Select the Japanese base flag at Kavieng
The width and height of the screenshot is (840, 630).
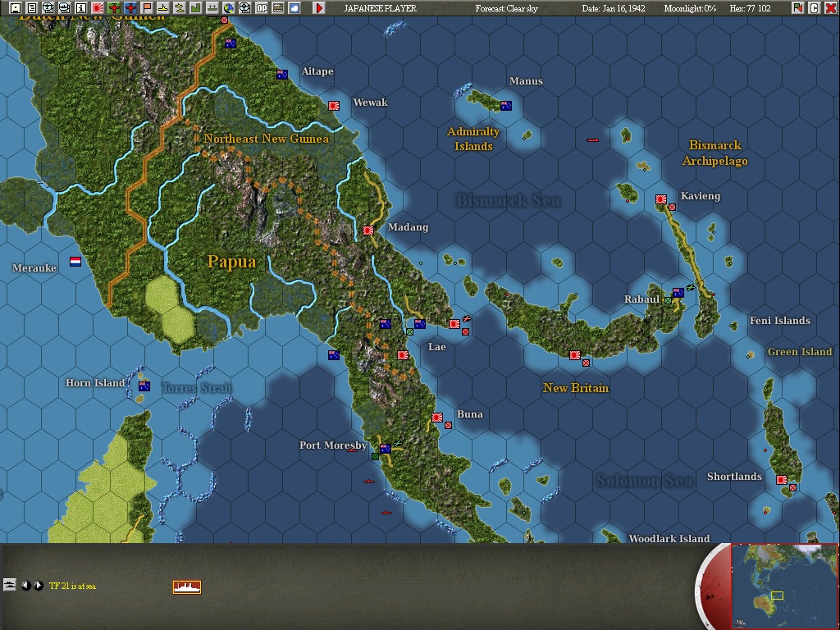[661, 199]
